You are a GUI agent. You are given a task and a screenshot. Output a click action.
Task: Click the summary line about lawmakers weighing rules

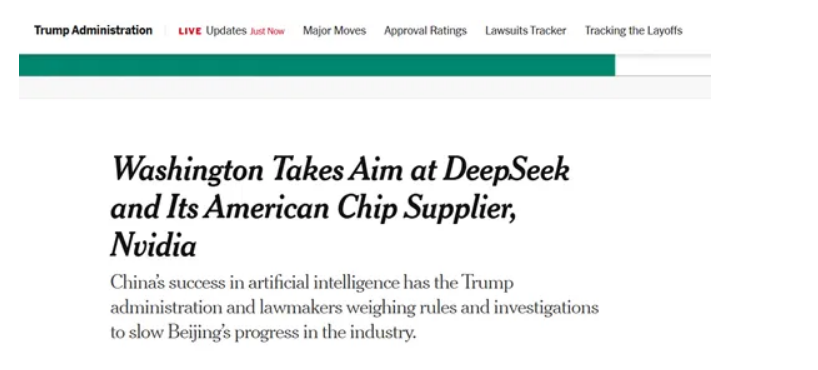(x=354, y=308)
